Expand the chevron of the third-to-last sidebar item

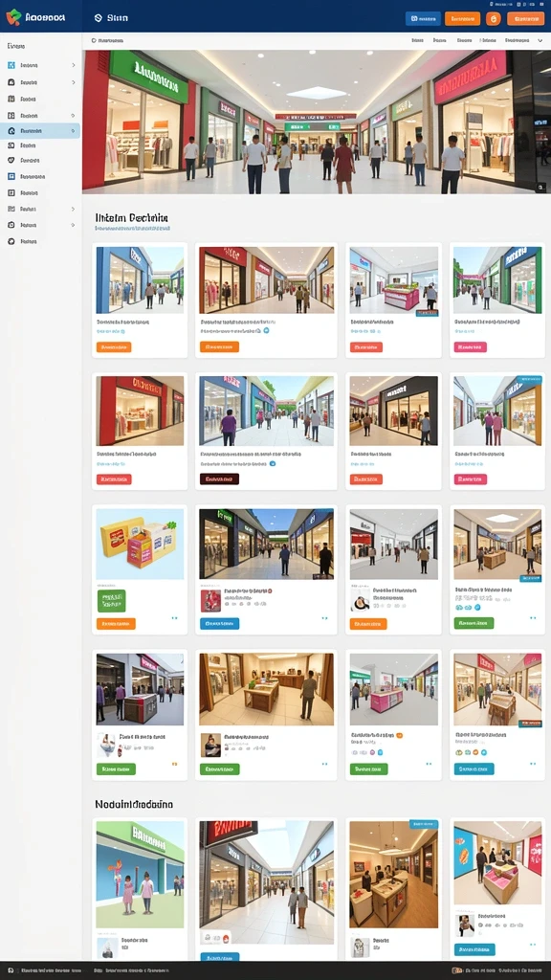[73, 209]
